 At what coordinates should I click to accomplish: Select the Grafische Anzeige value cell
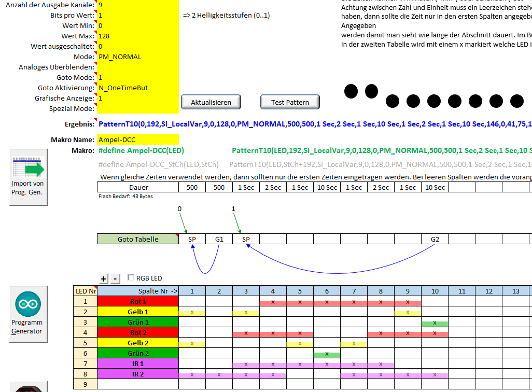click(x=137, y=98)
